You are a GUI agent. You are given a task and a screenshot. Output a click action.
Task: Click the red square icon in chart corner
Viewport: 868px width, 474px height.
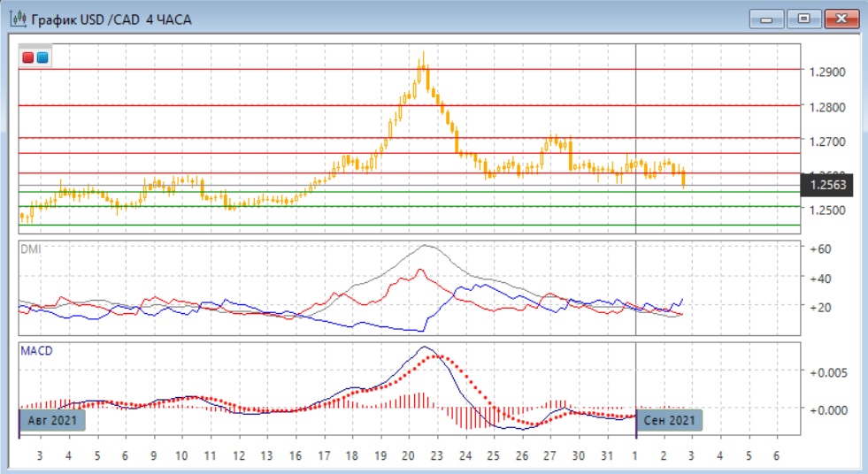pyautogui.click(x=29, y=57)
